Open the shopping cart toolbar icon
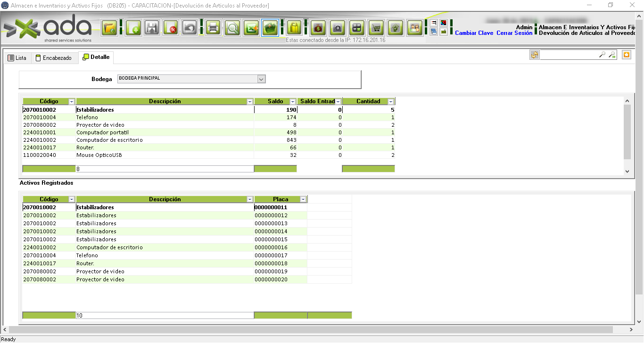 [376, 28]
